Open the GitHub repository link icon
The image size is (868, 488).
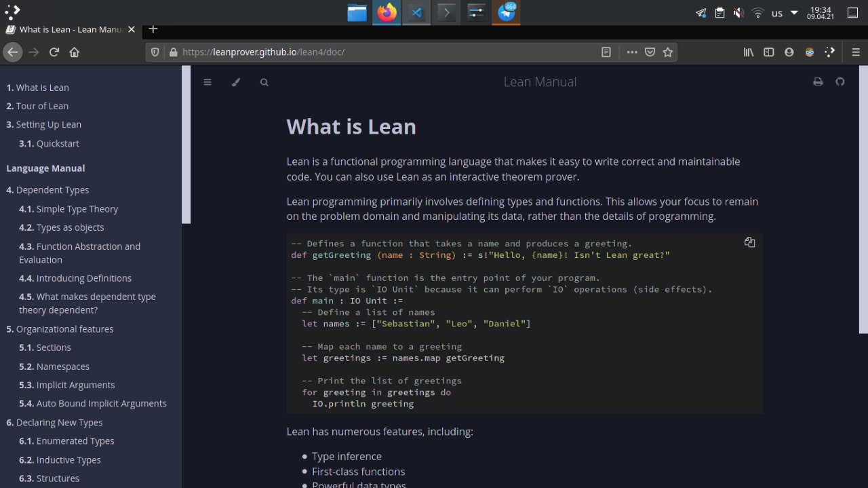click(x=840, y=81)
